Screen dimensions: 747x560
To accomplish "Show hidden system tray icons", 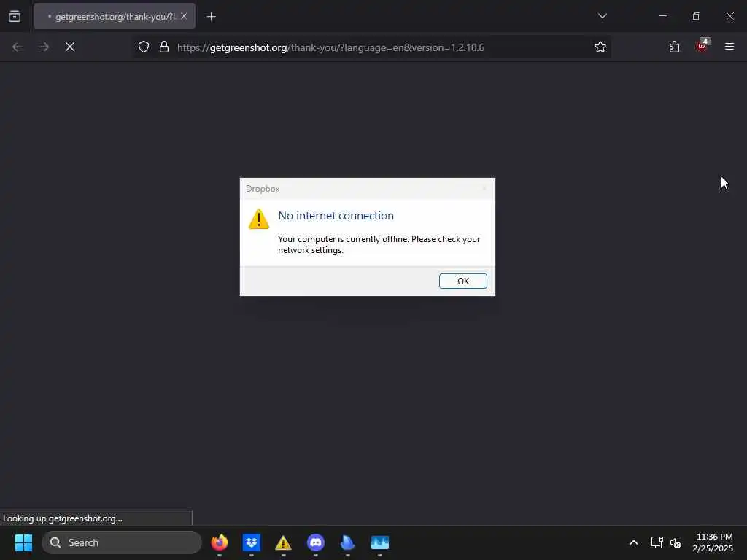I will [x=634, y=542].
